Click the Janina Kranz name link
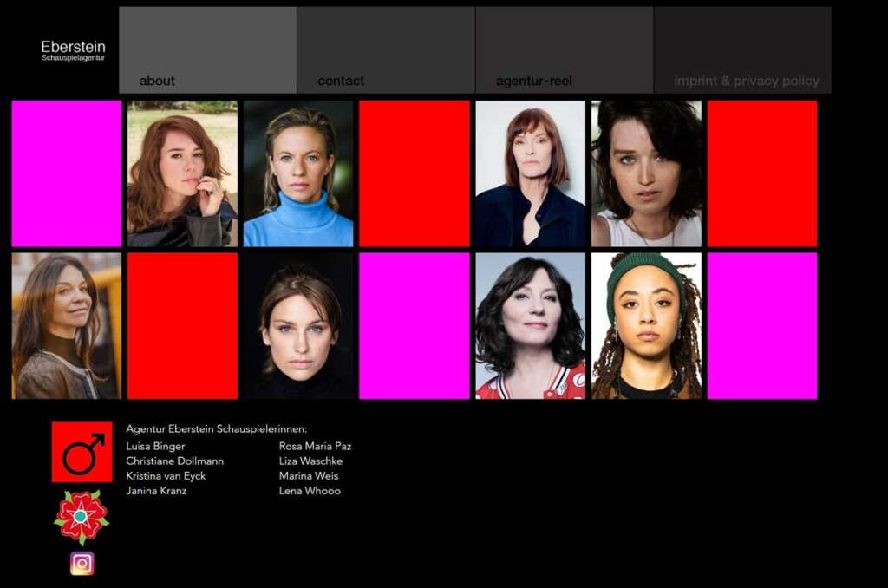This screenshot has width=888, height=588. [156, 491]
